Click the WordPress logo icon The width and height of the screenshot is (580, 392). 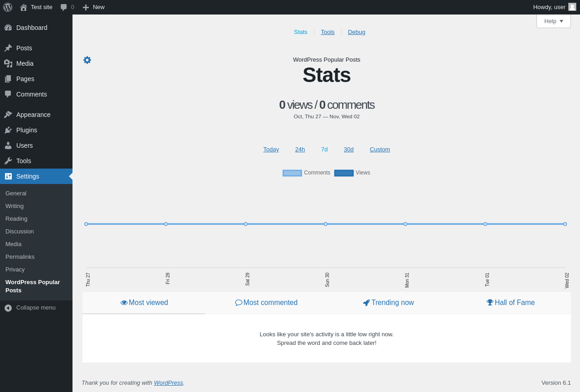pyautogui.click(x=8, y=7)
